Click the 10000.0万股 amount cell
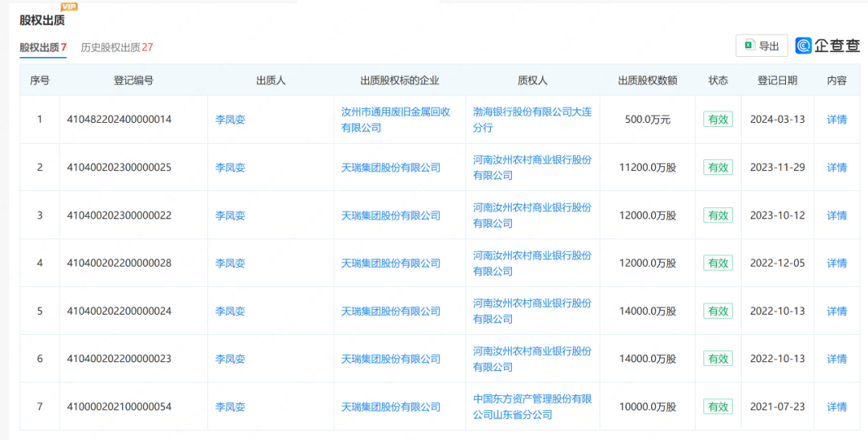 tap(648, 407)
